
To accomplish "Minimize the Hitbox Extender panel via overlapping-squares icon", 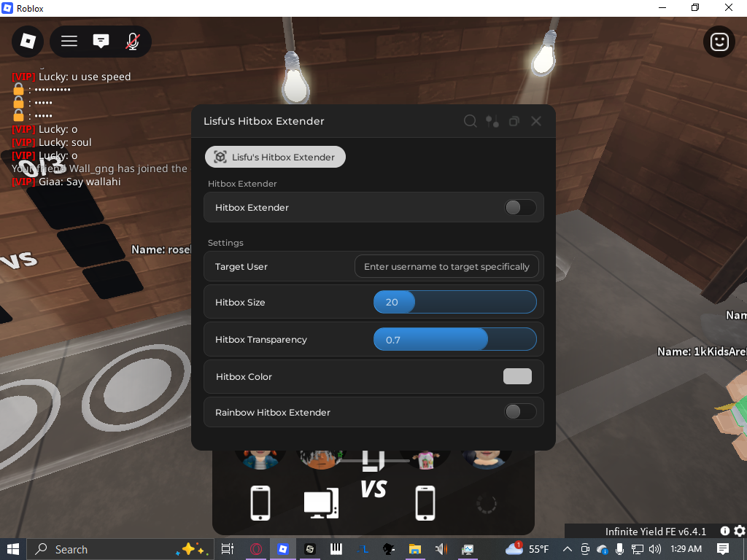I will pos(514,122).
